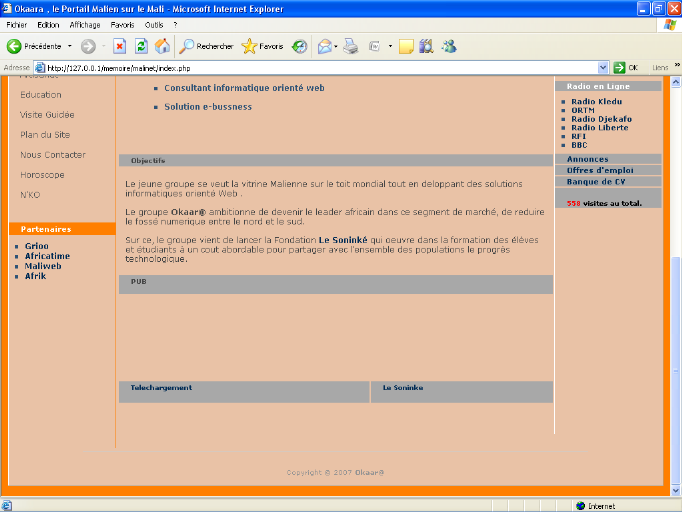Open the Telechargement header link

tap(161, 388)
